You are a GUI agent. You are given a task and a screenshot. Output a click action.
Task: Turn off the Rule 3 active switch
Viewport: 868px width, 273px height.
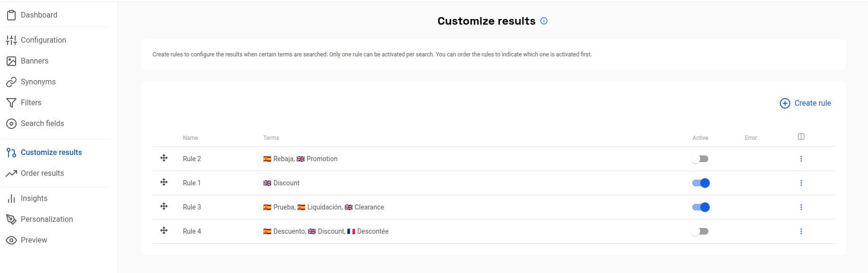(701, 207)
